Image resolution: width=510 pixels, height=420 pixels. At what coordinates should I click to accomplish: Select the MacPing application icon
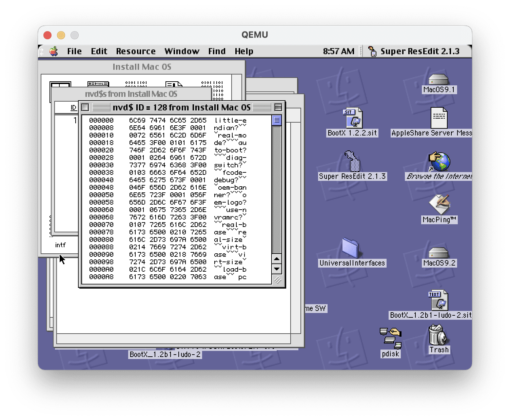pos(439,205)
